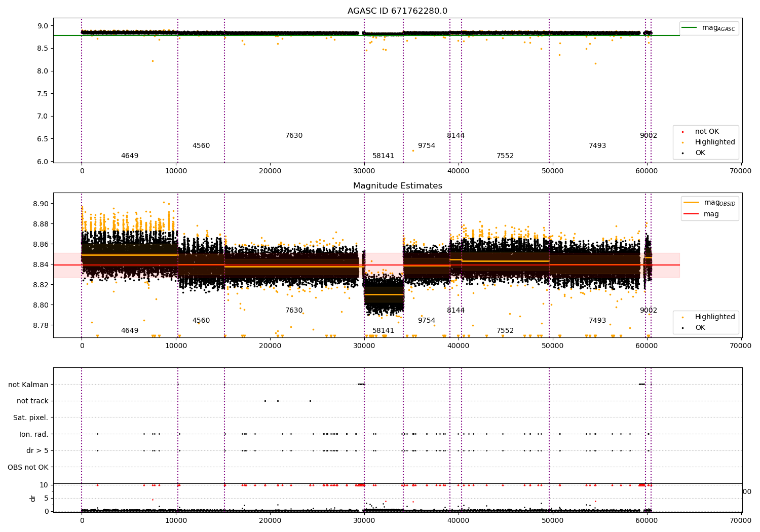Click label 9002 in Magnitude Estimates plot
Screen dimensions: 760x532
click(649, 311)
